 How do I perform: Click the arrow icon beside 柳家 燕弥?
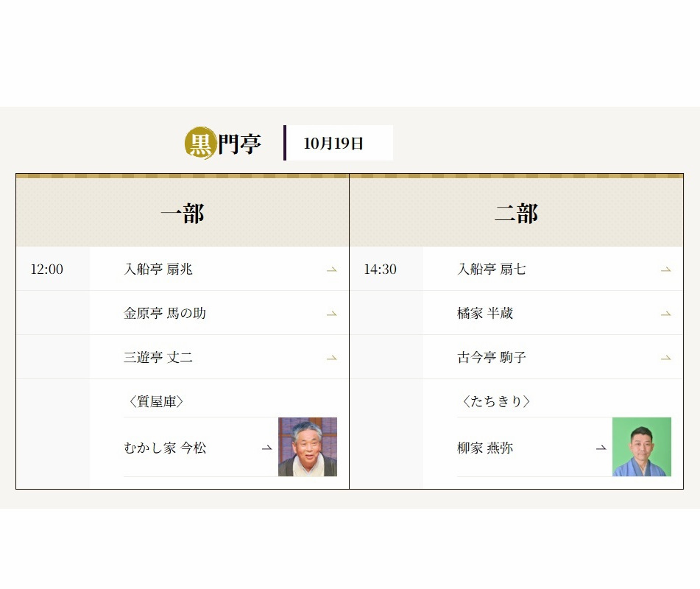tap(601, 448)
